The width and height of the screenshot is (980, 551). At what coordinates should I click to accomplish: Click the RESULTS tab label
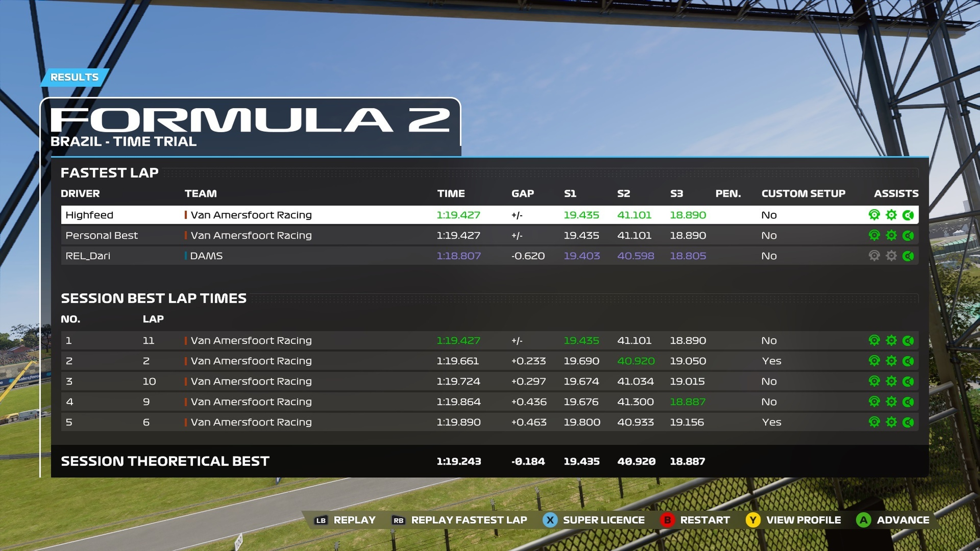click(x=75, y=77)
